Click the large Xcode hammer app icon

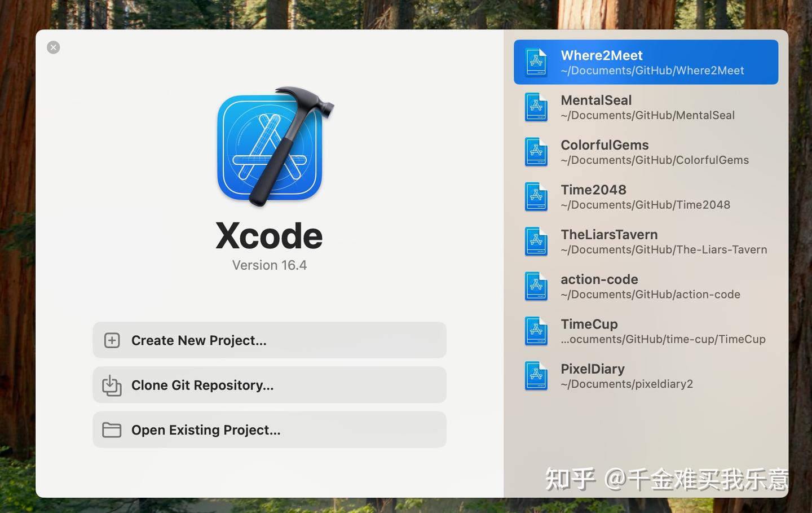point(274,147)
